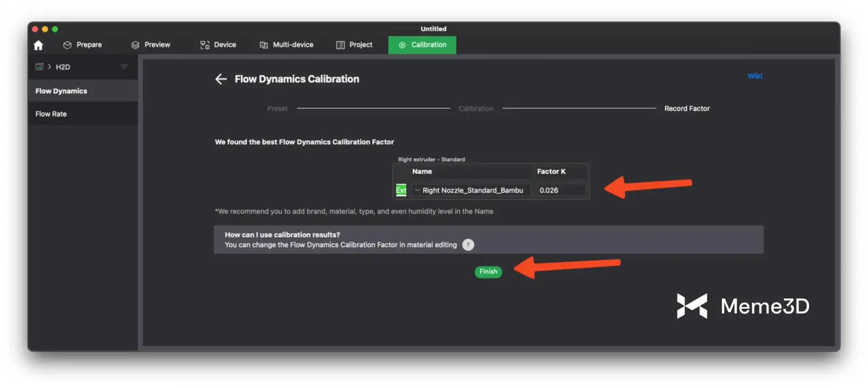868x388 pixels.
Task: Click the Factor K value field
Action: [560, 190]
